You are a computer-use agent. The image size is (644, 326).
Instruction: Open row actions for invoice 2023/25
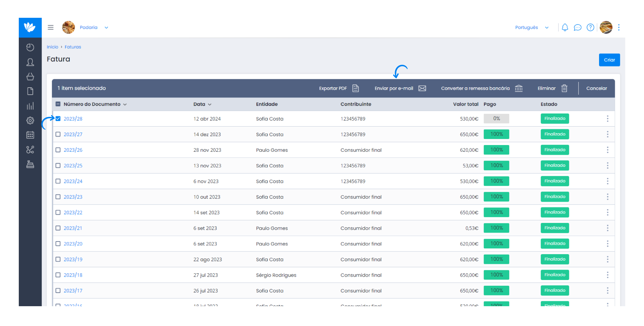(x=607, y=166)
